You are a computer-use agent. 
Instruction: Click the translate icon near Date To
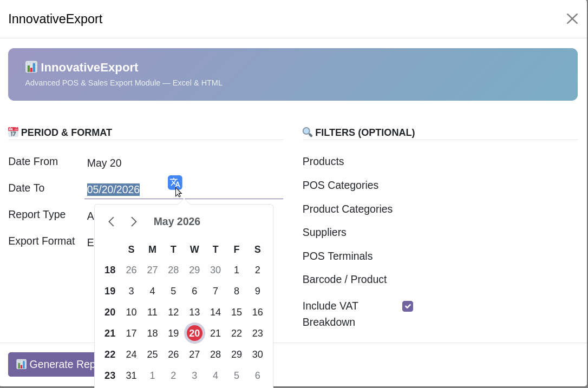click(x=175, y=182)
